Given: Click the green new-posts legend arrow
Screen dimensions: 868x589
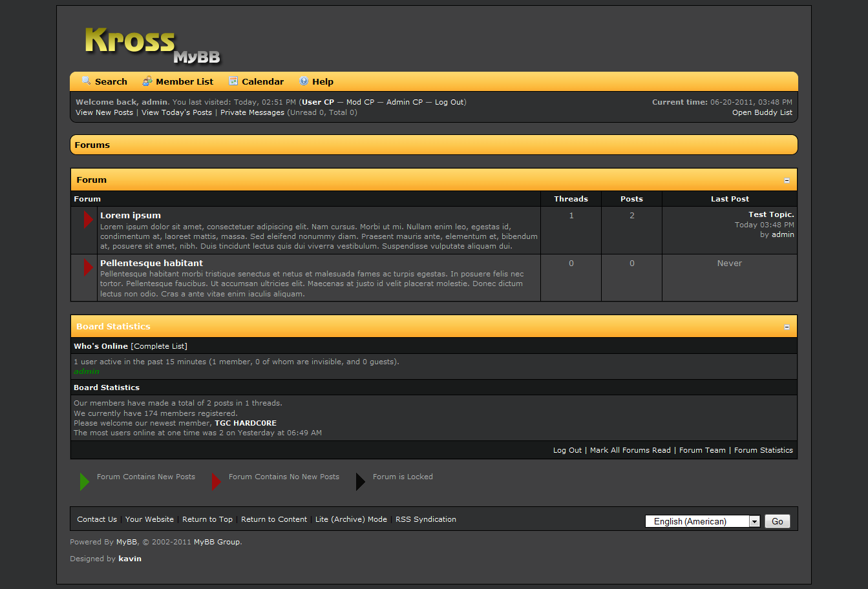Looking at the screenshot, I should pyautogui.click(x=84, y=481).
